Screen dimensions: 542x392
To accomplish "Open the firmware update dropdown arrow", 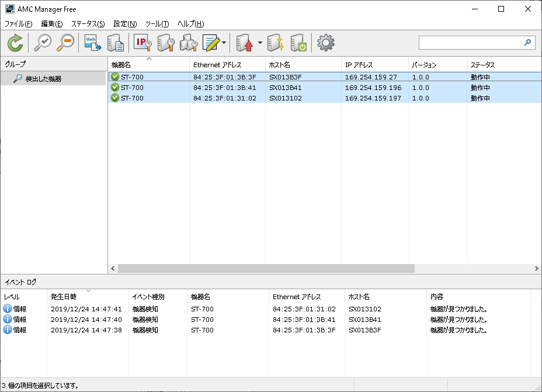I will tap(259, 42).
